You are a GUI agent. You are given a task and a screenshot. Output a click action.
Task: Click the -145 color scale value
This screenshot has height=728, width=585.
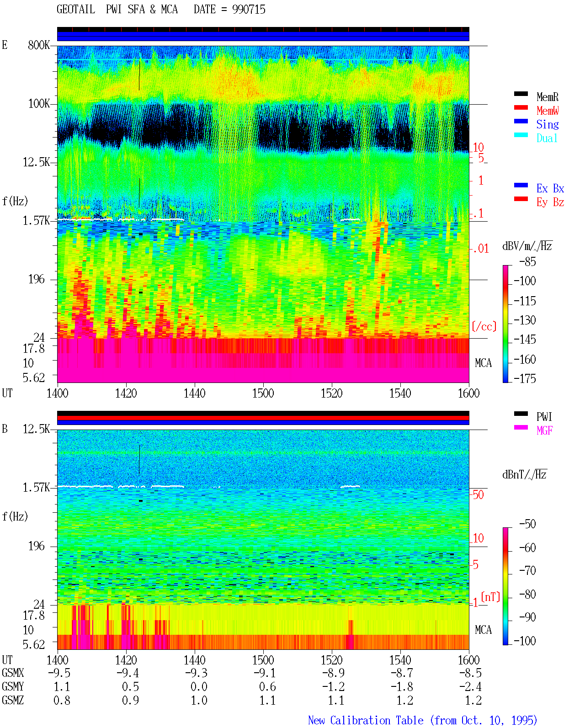525,340
